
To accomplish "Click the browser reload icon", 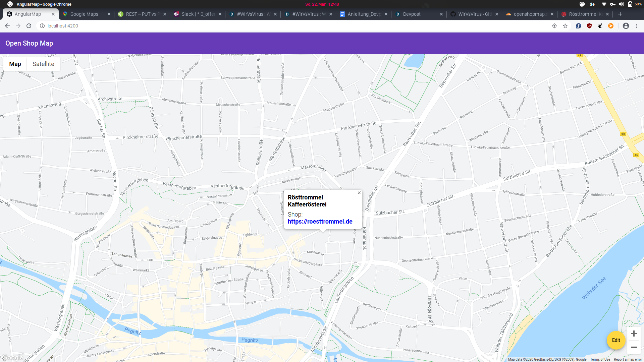I will point(29,26).
